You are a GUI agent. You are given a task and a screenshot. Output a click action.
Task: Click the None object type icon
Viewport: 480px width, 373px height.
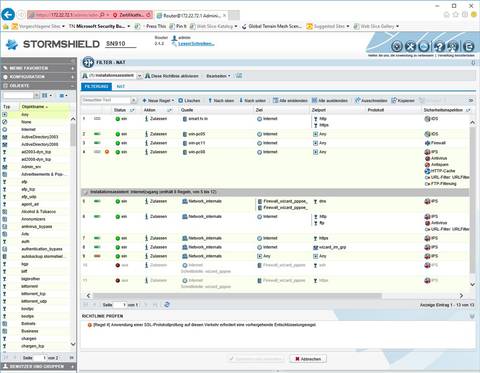(x=5, y=122)
